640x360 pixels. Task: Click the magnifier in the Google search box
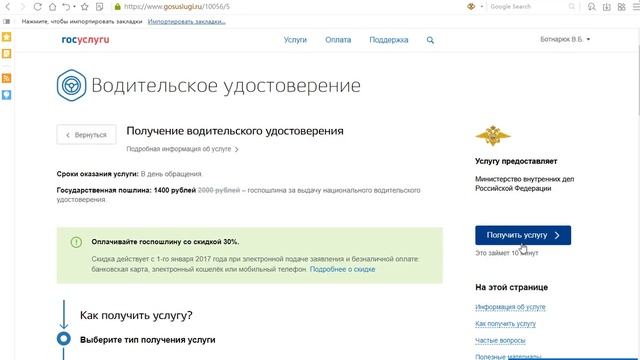pyautogui.click(x=571, y=7)
